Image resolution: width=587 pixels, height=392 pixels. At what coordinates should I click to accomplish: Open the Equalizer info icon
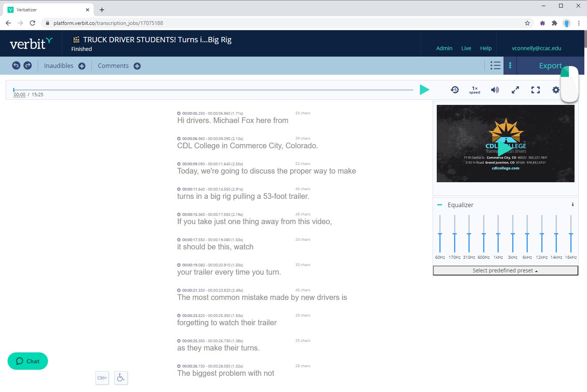tap(573, 204)
